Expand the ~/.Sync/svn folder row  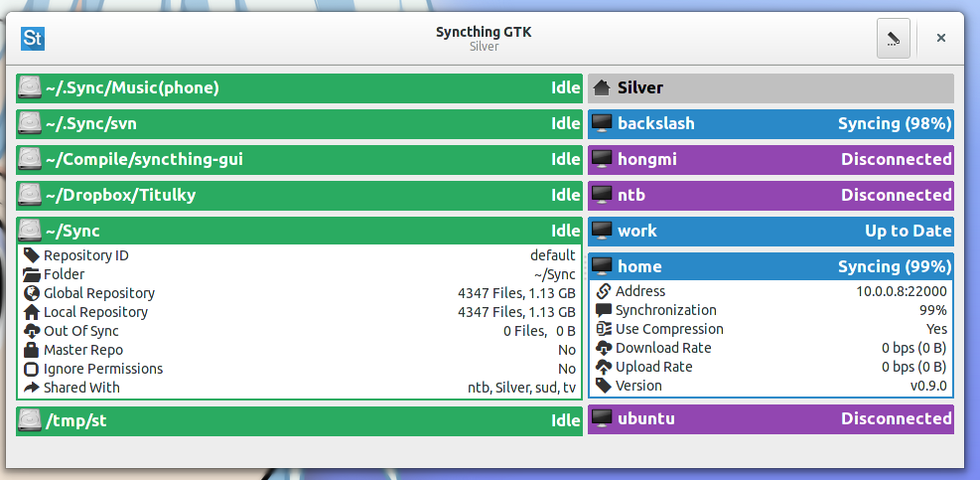click(298, 124)
